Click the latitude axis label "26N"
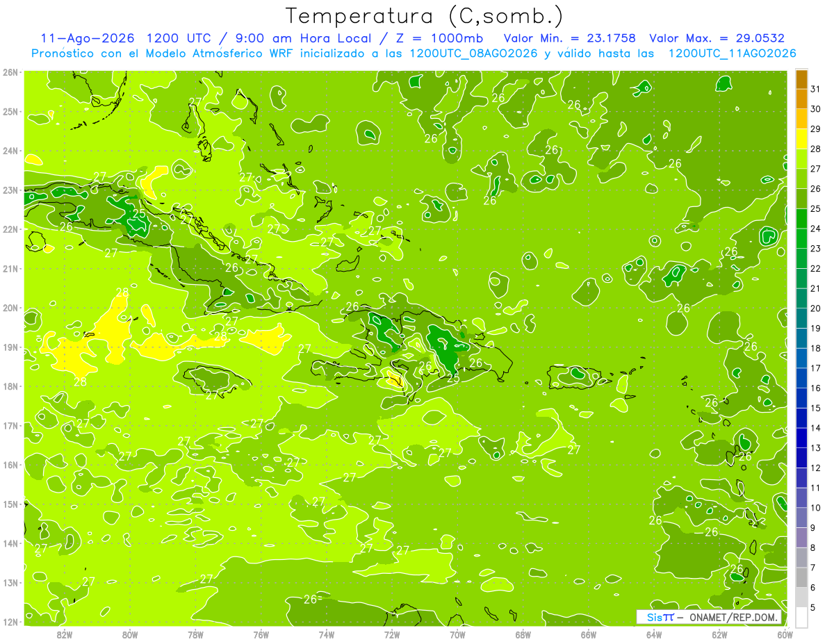Viewport: 834px width, 644px height. [10, 72]
